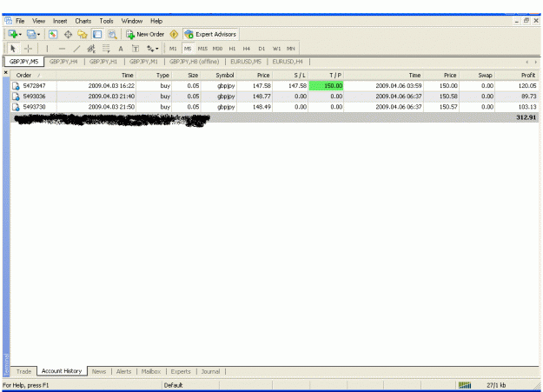The width and height of the screenshot is (543, 392).
Task: Select the Text (A) tool
Action: [x=121, y=49]
